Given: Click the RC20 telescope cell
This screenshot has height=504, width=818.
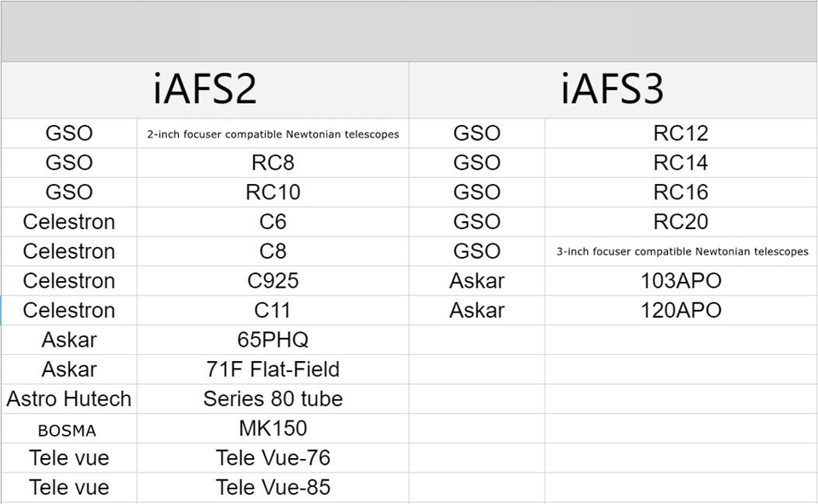Looking at the screenshot, I should coord(681,221).
